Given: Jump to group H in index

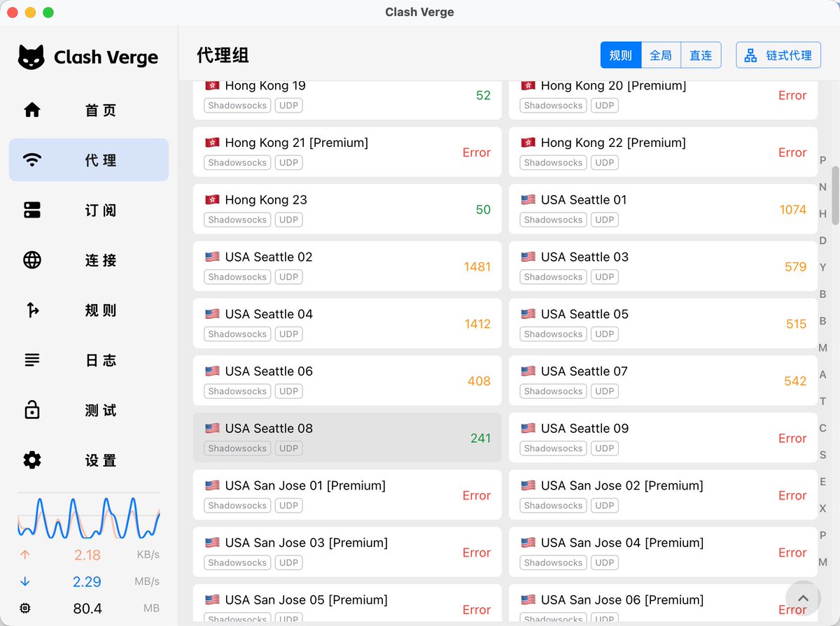Looking at the screenshot, I should click(823, 214).
